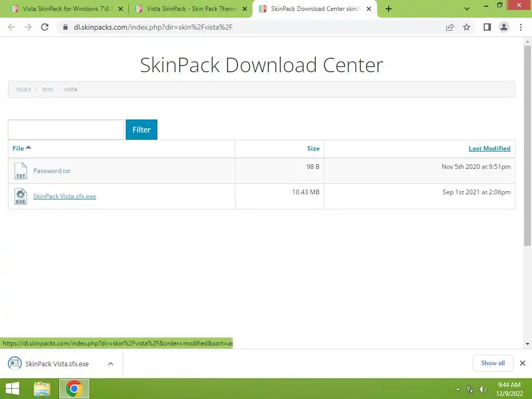Open the tab search dropdown chevron
The height and width of the screenshot is (399, 532).
[467, 9]
